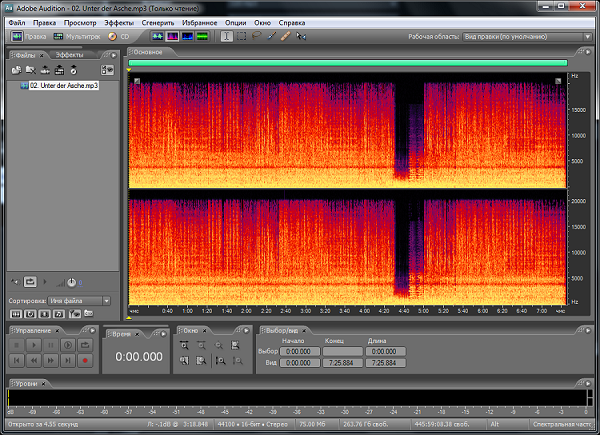Image resolution: width=600 pixels, height=435 pixels.
Task: Select the Time Selection cursor tool
Action: pyautogui.click(x=228, y=36)
